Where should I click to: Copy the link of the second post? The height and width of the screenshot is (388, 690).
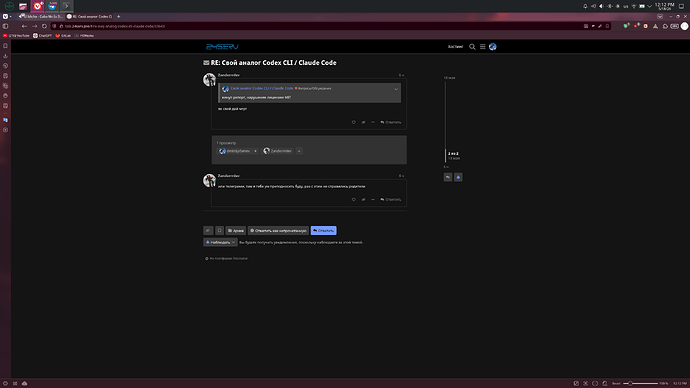coord(363,200)
